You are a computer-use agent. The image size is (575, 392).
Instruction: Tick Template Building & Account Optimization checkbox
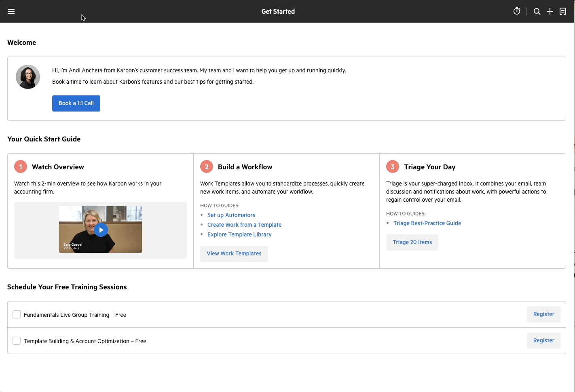17,341
